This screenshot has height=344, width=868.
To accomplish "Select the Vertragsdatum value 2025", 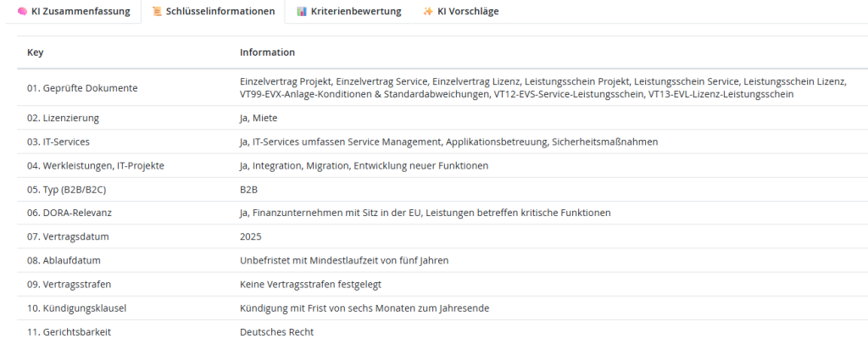I will (251, 236).
